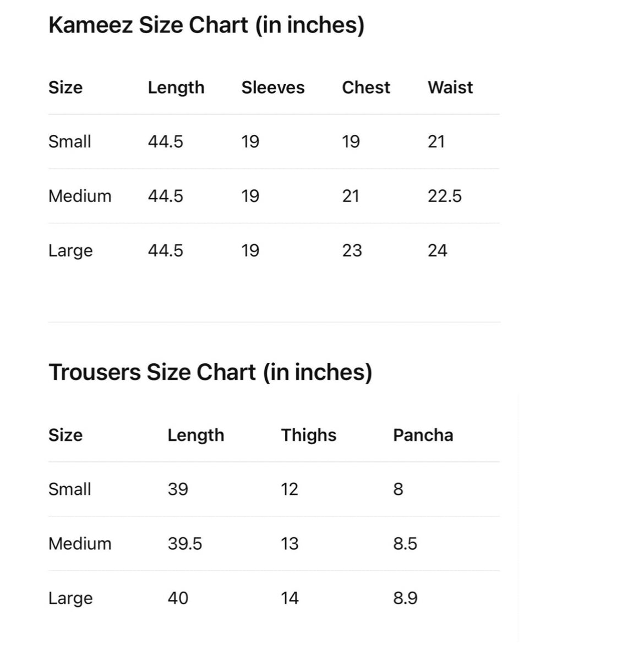The image size is (644, 661).
Task: Select the Trousers Medium thighs value 13
Action: (289, 544)
